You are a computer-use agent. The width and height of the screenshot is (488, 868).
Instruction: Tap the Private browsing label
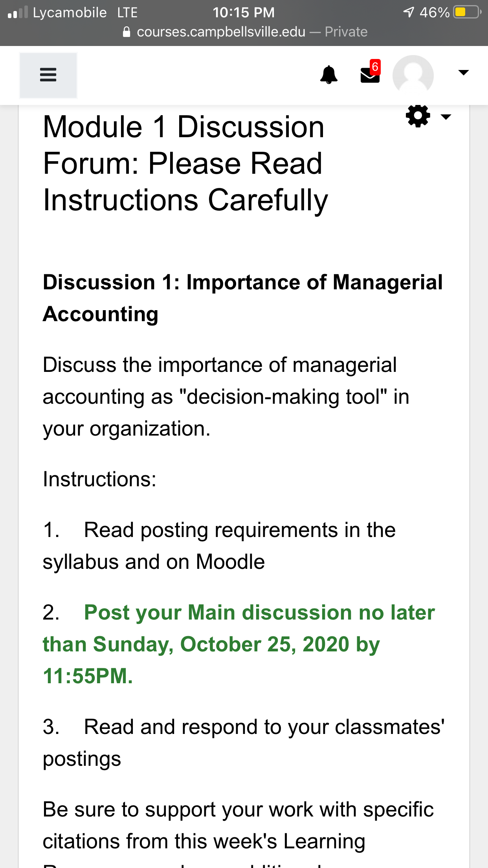coord(346,32)
